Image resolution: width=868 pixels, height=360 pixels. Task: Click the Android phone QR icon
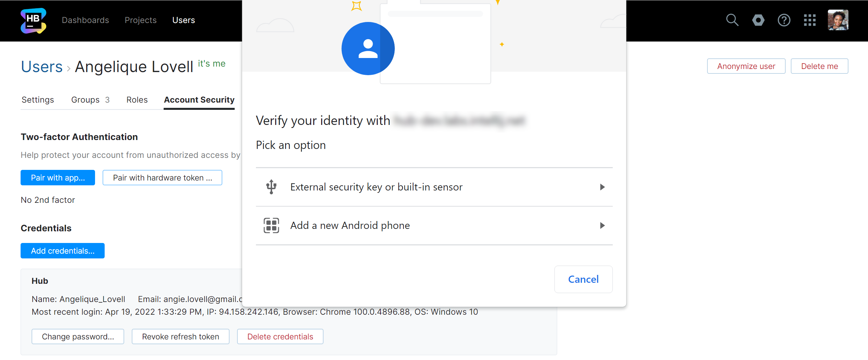pyautogui.click(x=271, y=225)
